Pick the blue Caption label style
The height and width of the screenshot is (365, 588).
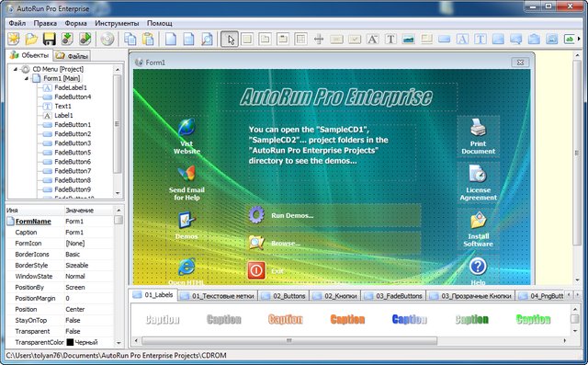pyautogui.click(x=410, y=319)
